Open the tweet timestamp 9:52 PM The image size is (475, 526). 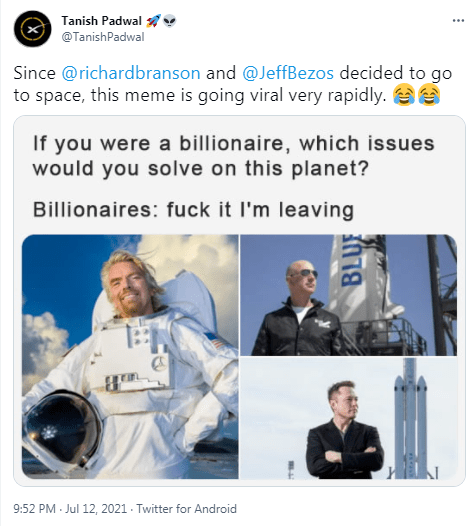(x=34, y=509)
